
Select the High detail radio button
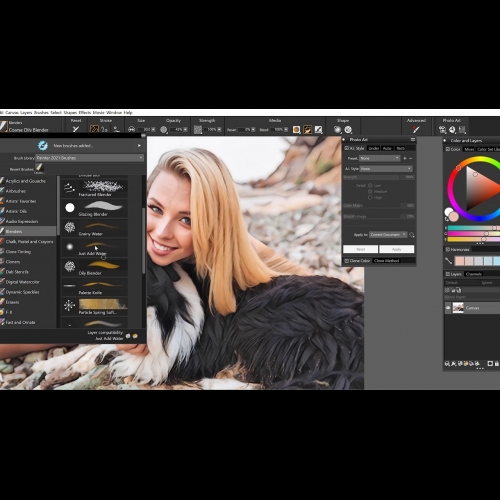pos(370,198)
